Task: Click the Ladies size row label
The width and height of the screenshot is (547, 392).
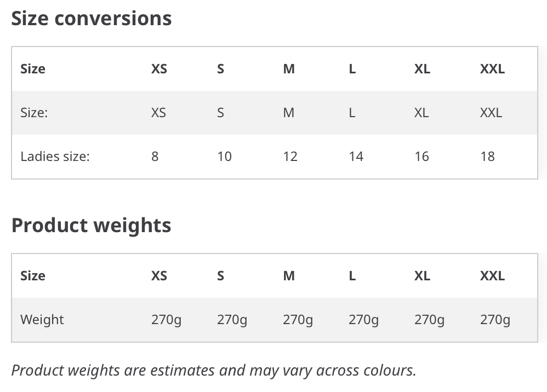Action: [55, 157]
